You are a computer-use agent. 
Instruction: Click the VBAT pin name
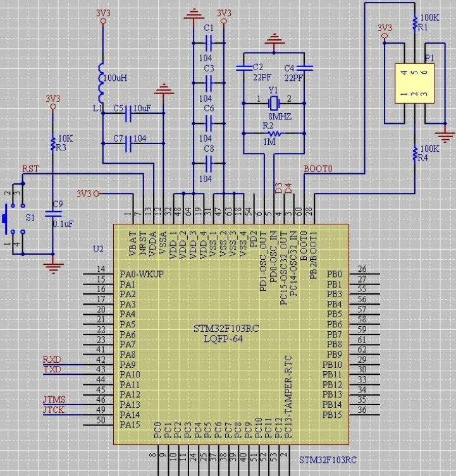pos(133,243)
